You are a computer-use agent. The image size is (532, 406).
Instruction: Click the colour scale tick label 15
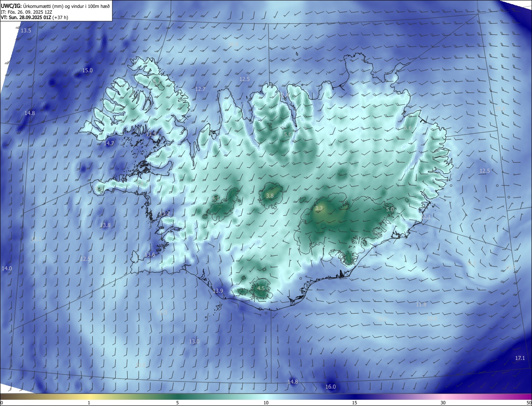click(x=355, y=403)
